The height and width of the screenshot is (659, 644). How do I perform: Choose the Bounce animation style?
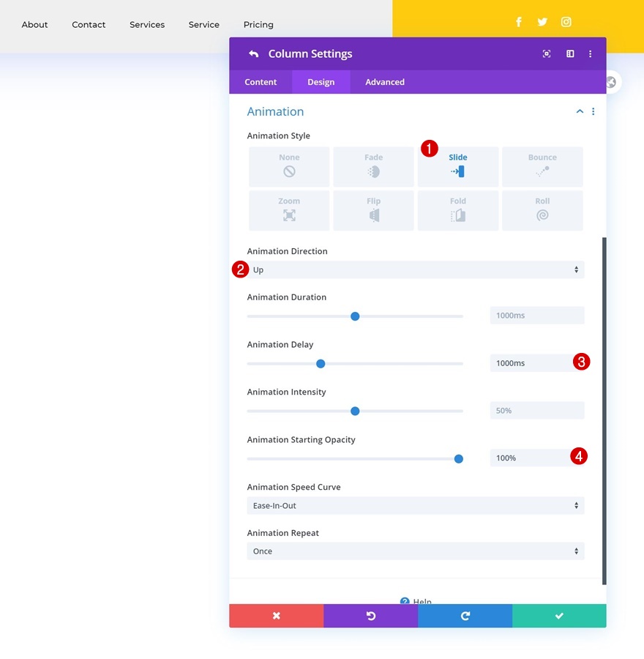coord(542,167)
